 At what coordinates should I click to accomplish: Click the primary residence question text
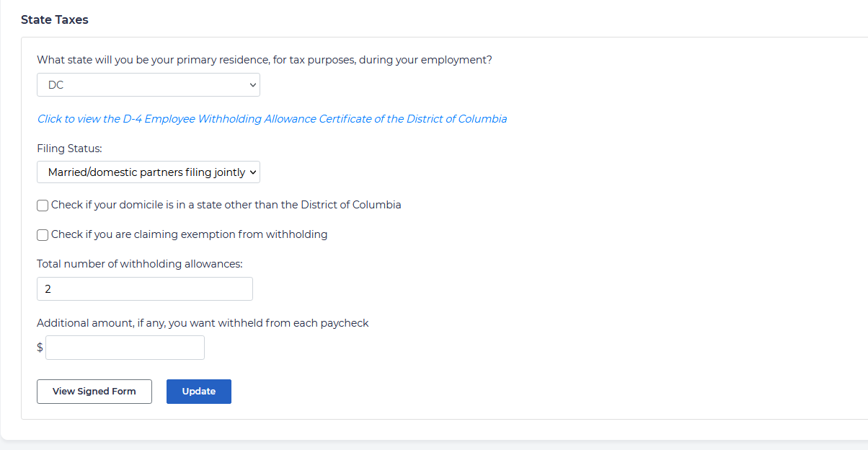265,60
